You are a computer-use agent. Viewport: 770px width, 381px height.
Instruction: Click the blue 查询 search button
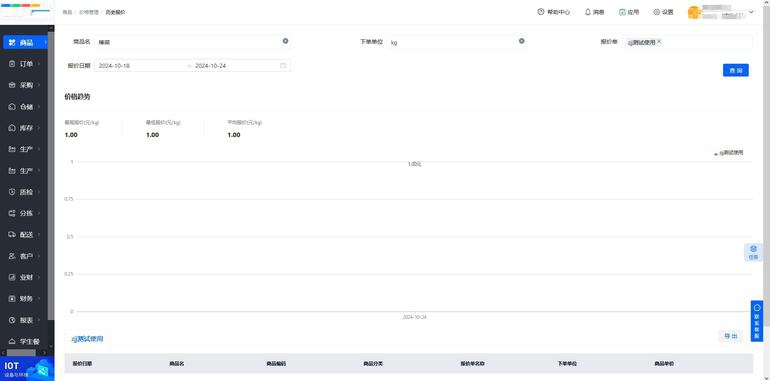(736, 70)
